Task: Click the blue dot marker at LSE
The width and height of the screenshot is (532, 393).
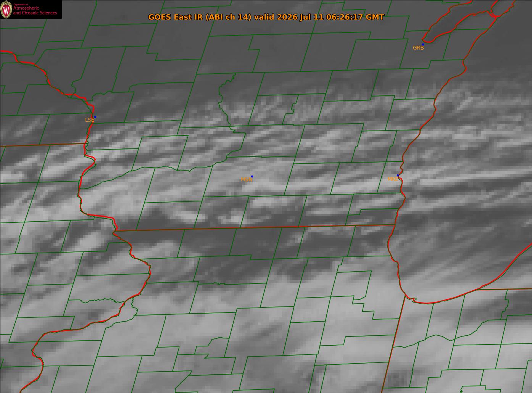Action: click(x=95, y=117)
